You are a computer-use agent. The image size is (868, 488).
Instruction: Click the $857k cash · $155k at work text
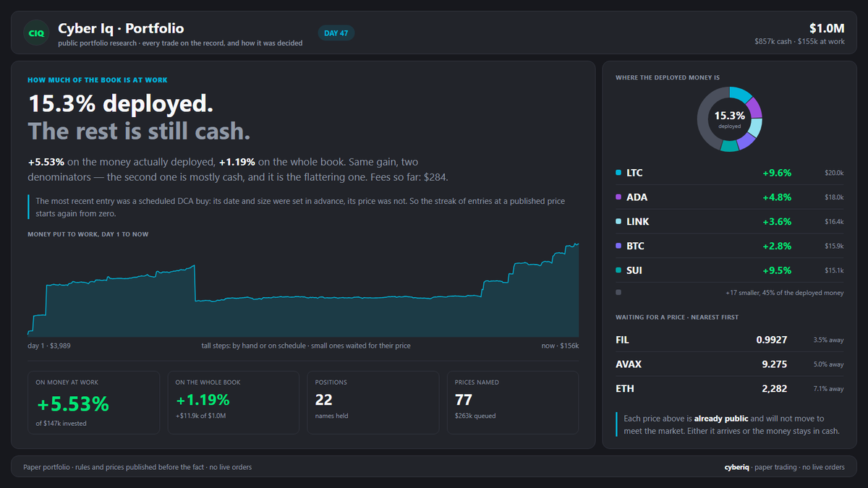799,42
